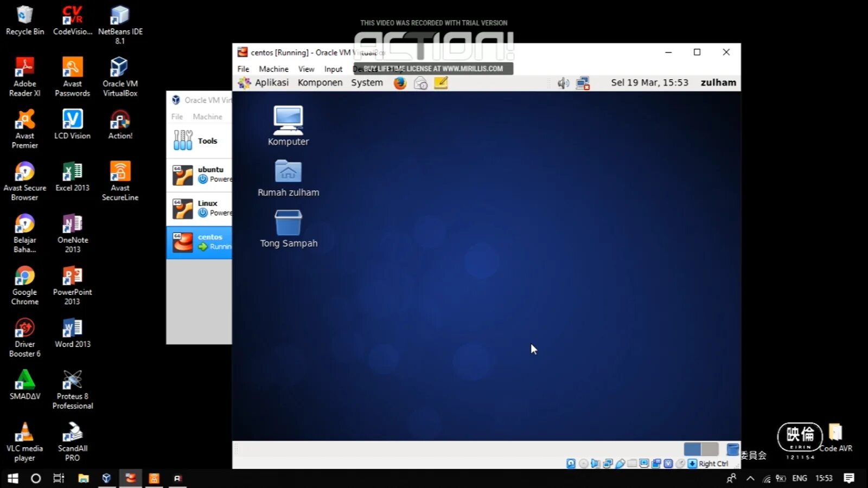Click the ENG language indicator
Viewport: 868px width, 488px height.
pos(800,478)
